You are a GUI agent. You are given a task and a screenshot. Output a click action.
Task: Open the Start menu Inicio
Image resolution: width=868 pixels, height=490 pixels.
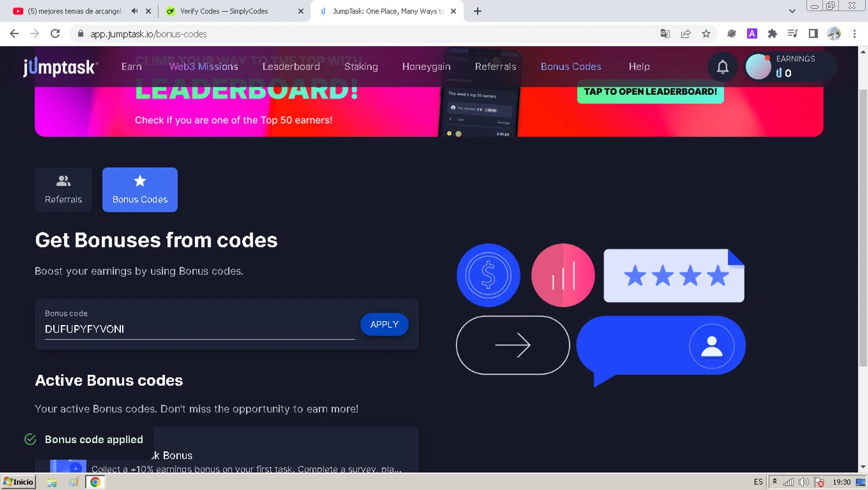click(19, 482)
